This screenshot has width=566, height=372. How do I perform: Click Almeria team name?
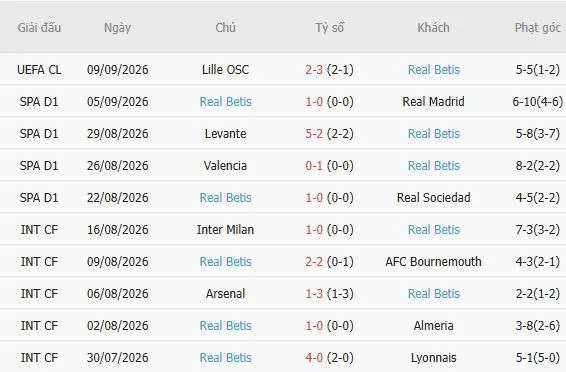pyautogui.click(x=434, y=326)
